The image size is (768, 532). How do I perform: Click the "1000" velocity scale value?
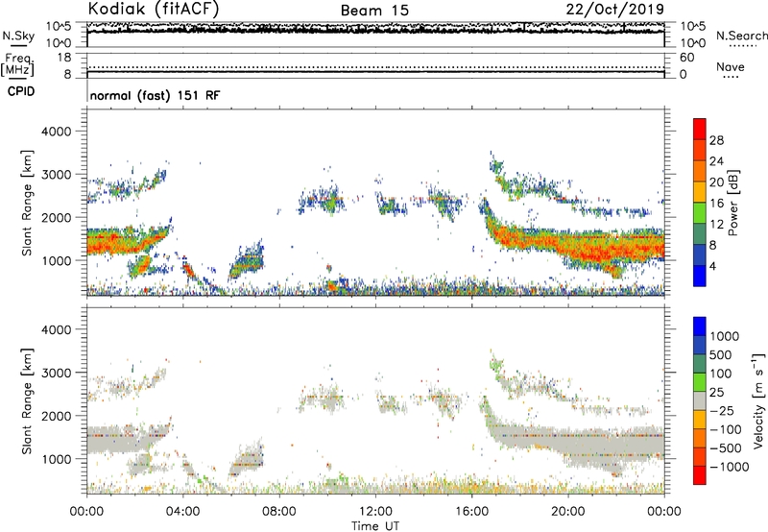point(725,336)
